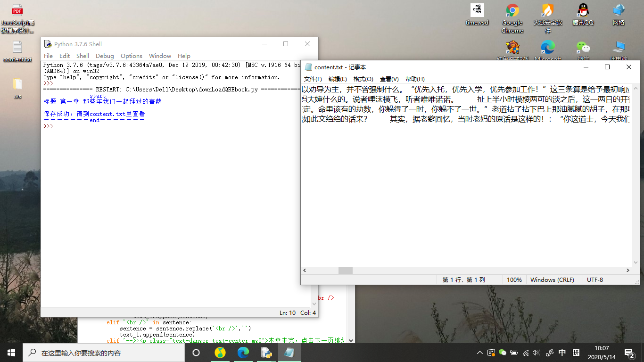This screenshot has height=362, width=644.
Task: Click 第 1 行, 第 1 列 status text
Action: click(x=464, y=280)
